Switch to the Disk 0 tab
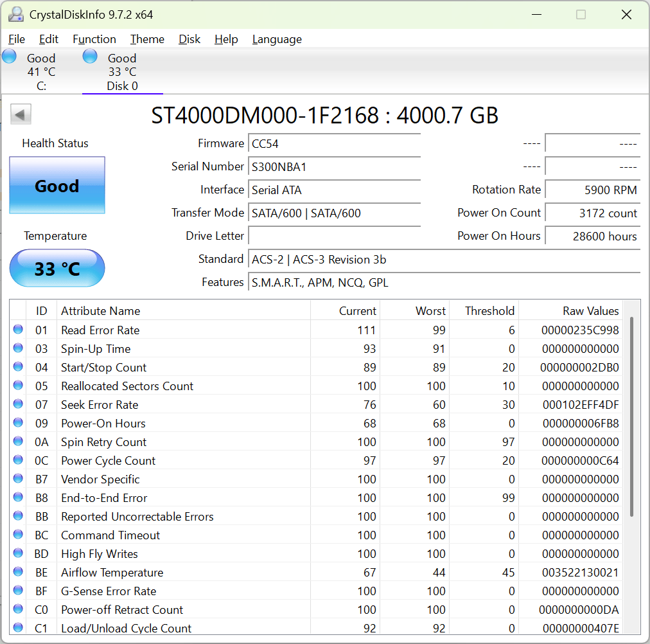This screenshot has width=650, height=644. click(122, 71)
